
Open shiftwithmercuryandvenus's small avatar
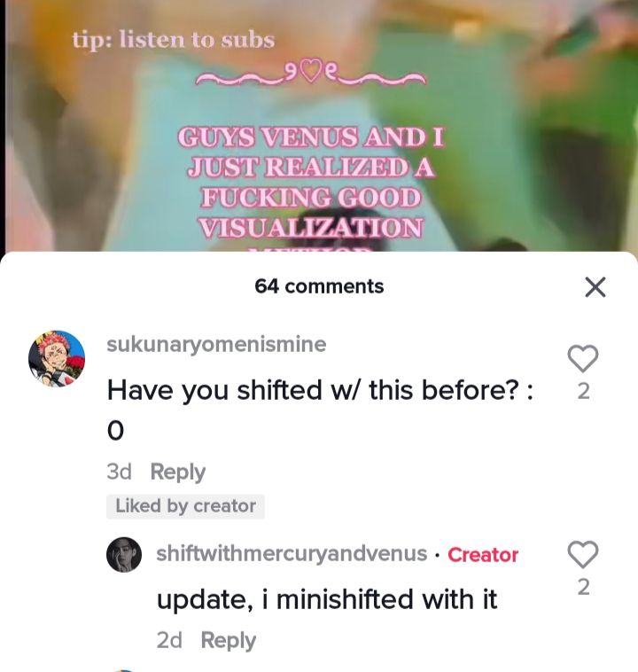click(124, 554)
